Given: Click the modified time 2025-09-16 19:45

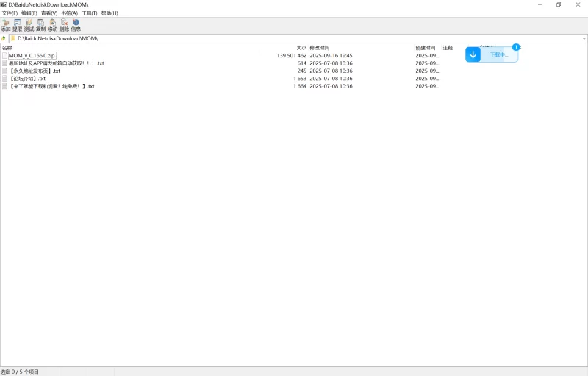Looking at the screenshot, I should point(331,55).
